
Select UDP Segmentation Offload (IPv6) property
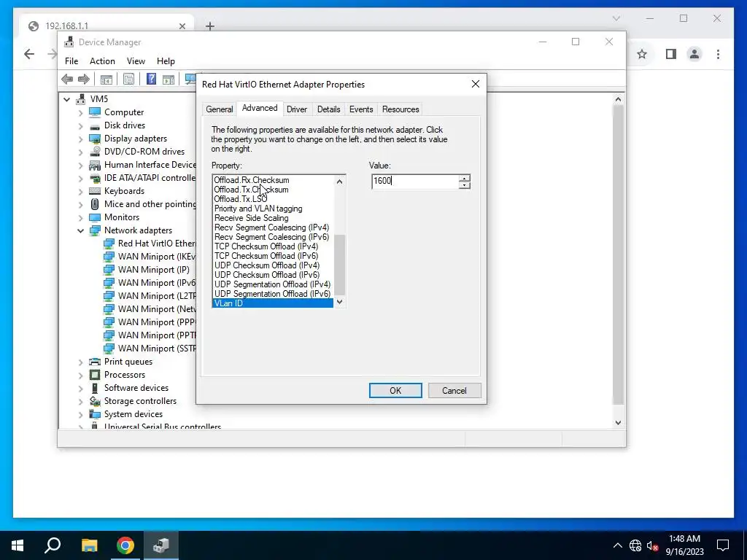(273, 294)
